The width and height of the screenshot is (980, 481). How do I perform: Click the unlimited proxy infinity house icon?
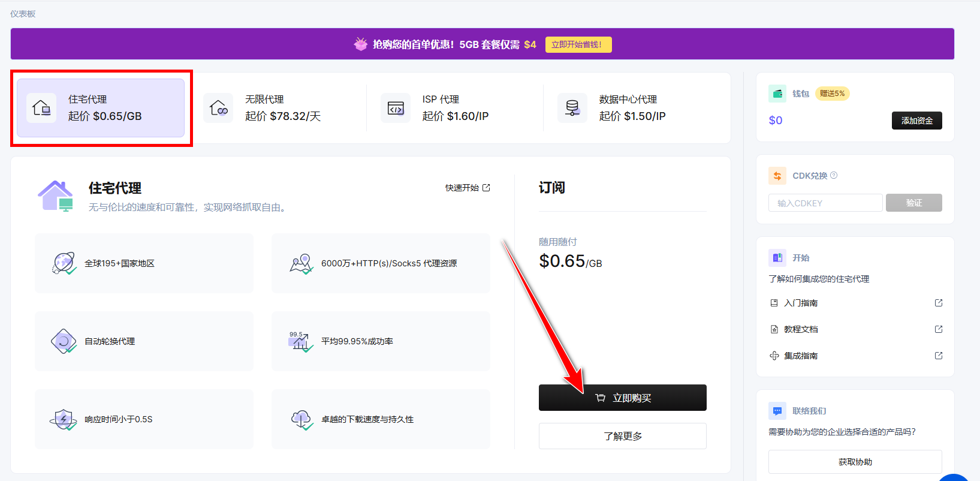(218, 108)
